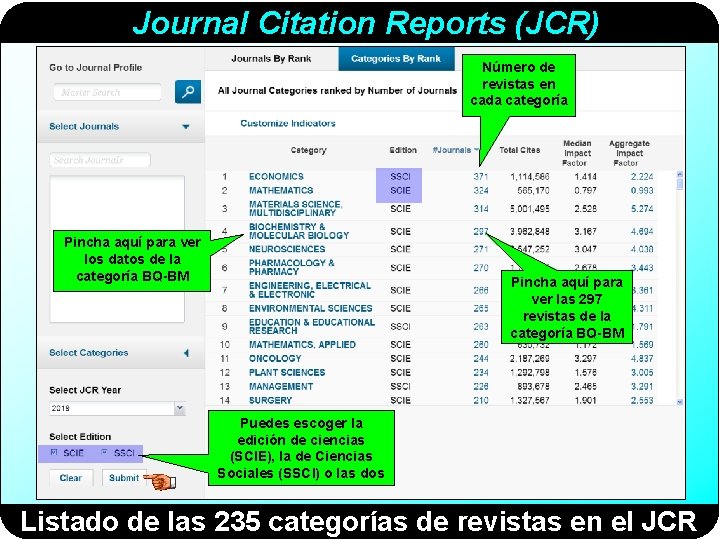
Task: Click 271 journals count for Neurosciences
Action: [x=481, y=249]
